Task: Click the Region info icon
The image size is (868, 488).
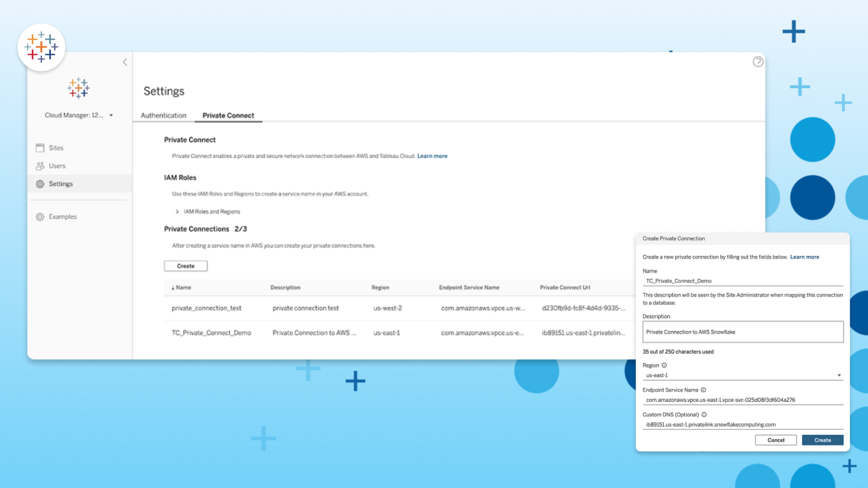Action: click(664, 365)
